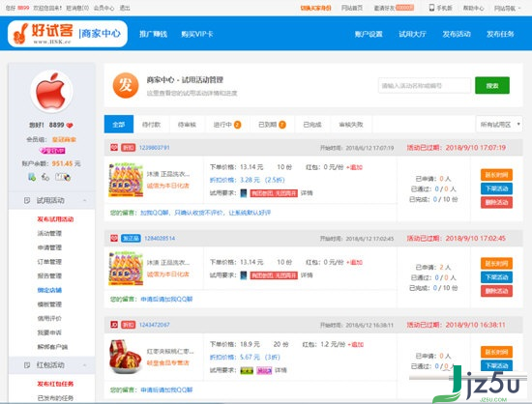The width and height of the screenshot is (532, 404).
Task: Switch to the 进行中 tab
Action: click(x=227, y=125)
